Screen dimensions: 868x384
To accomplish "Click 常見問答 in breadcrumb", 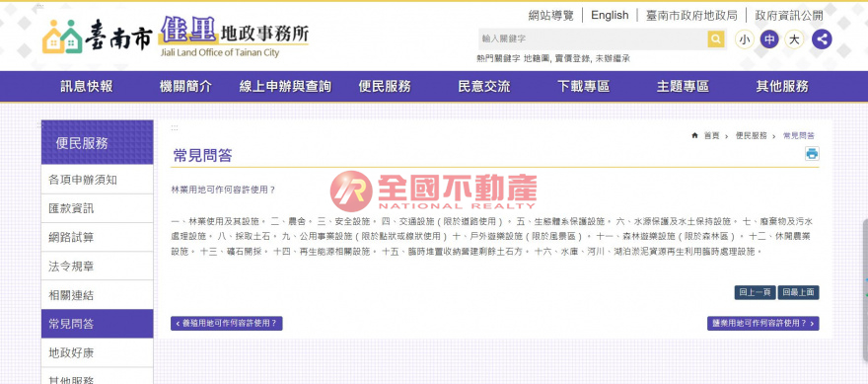I will [799, 136].
